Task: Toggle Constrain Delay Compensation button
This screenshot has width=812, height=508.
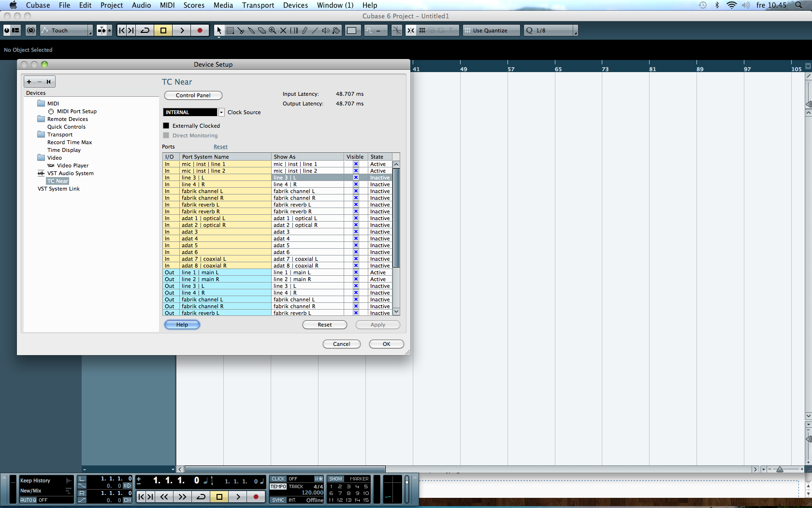Action: pos(31,30)
